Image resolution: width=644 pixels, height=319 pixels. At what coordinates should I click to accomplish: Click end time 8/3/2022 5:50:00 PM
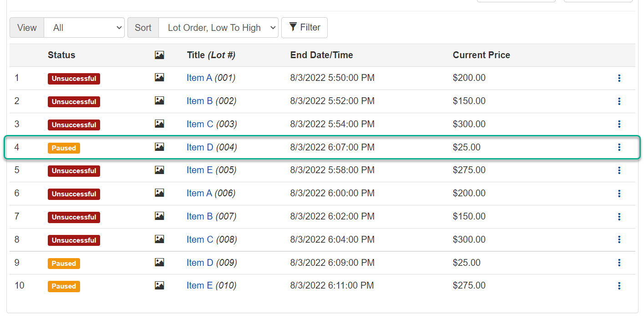point(332,78)
